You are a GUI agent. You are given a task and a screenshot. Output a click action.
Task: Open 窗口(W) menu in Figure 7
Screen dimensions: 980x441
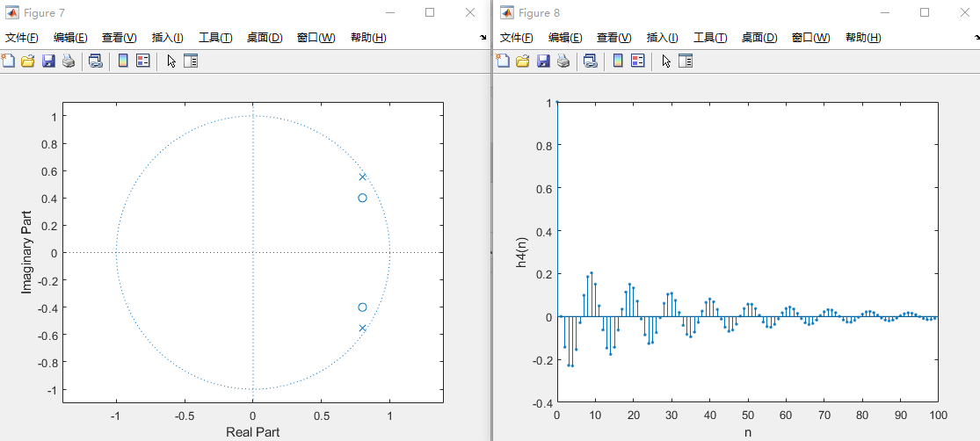[x=316, y=38]
